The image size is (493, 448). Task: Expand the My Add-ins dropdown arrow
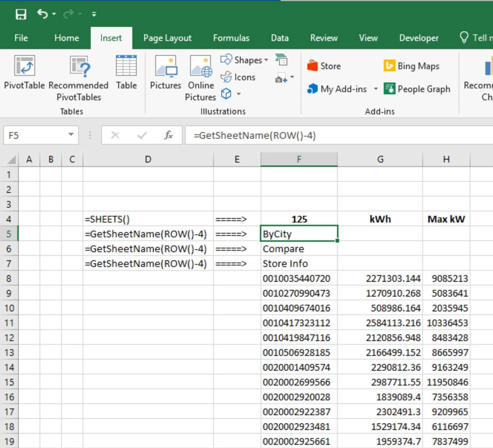pos(375,89)
